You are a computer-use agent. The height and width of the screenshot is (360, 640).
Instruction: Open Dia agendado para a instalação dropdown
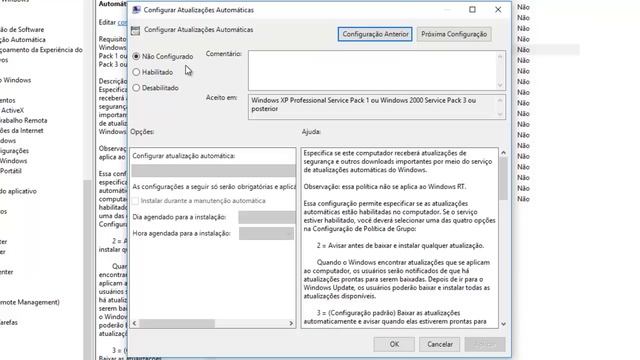(x=267, y=217)
